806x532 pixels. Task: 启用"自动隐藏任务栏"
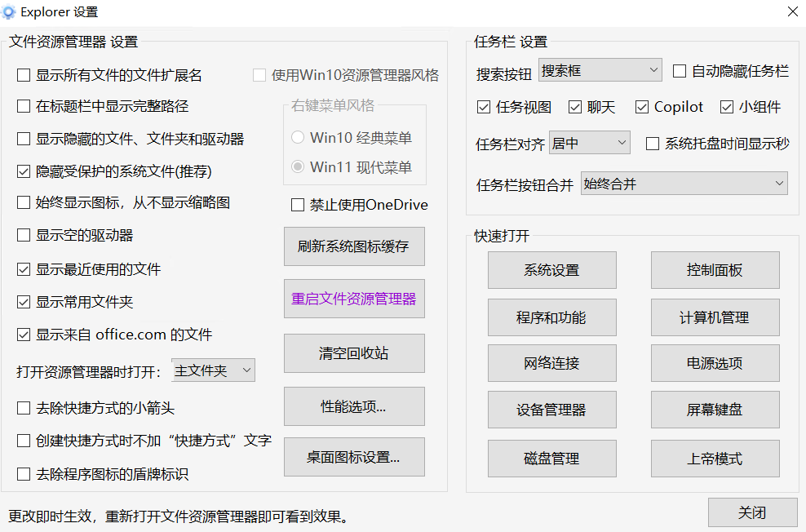click(x=680, y=72)
